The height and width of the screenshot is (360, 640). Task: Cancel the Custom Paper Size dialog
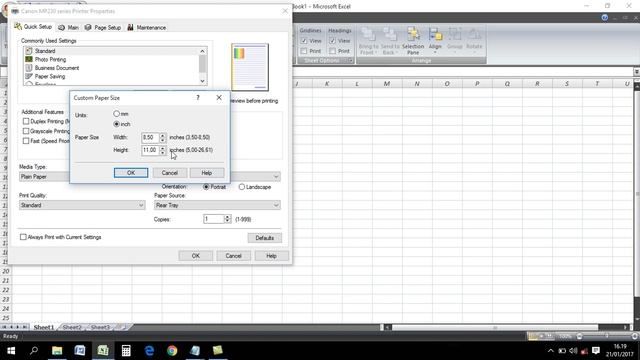(x=170, y=173)
